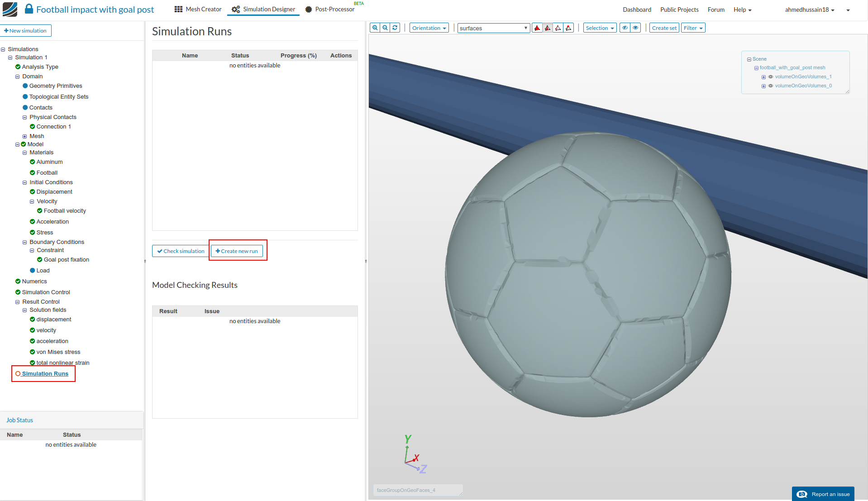868x501 pixels.
Task: Click the Create set button
Action: click(x=664, y=28)
